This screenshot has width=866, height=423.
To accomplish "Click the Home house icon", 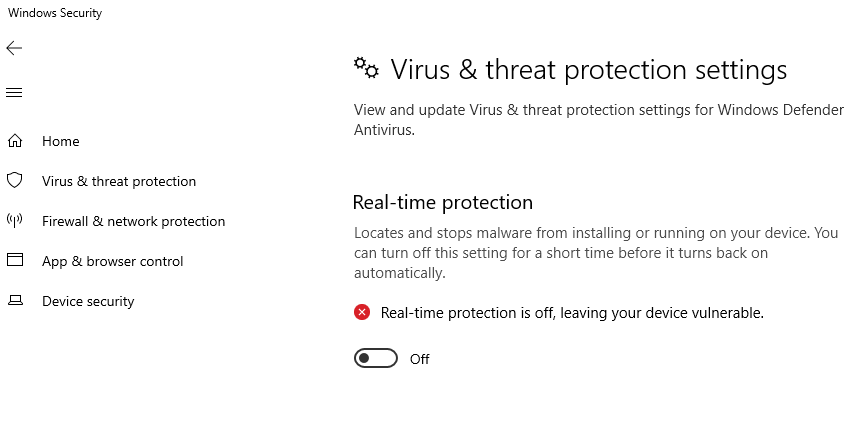I will click(15, 141).
